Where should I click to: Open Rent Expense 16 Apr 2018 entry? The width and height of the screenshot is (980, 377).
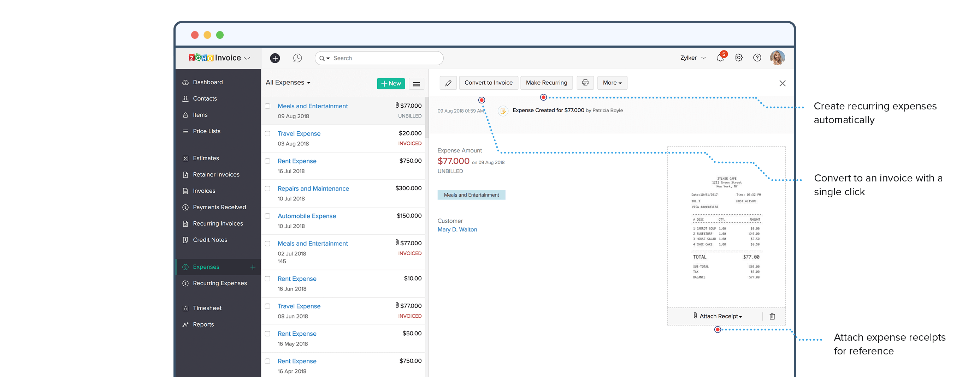[297, 361]
